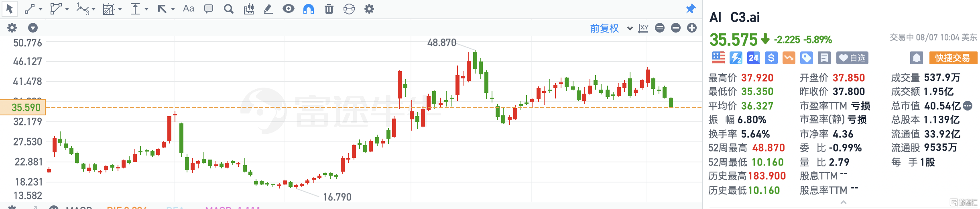Click the 35.575 latest price
The width and height of the screenshot is (980, 209).
point(733,40)
